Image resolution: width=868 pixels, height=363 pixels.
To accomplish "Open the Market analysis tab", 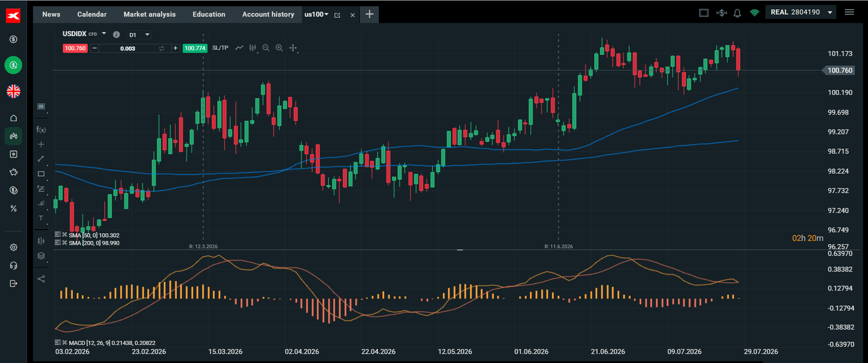I will click(x=150, y=15).
